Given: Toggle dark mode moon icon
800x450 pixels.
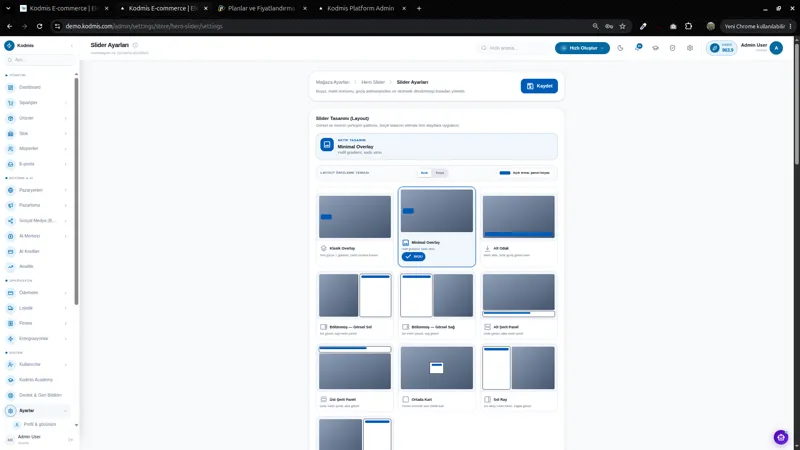Looking at the screenshot, I should pos(620,48).
